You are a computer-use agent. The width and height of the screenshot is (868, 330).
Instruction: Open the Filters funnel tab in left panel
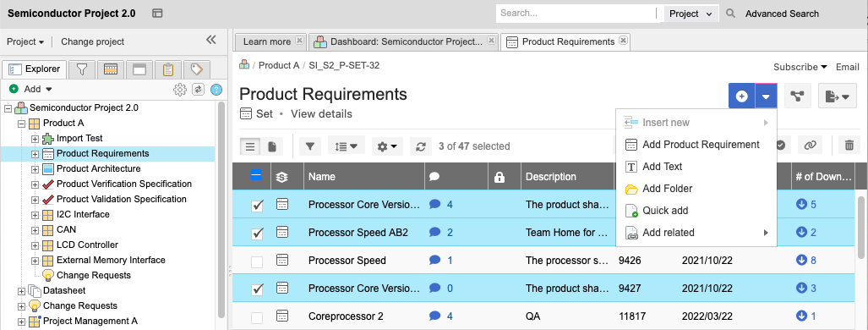83,69
